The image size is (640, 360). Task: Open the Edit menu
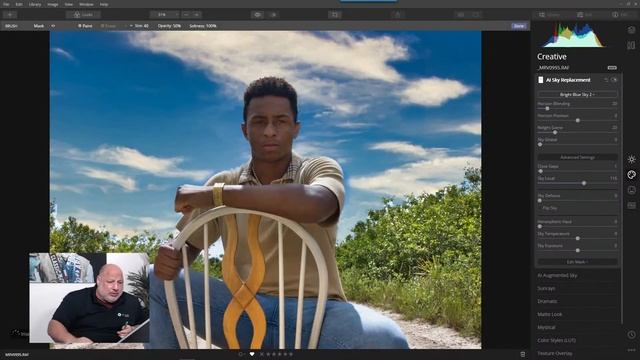tap(19, 4)
